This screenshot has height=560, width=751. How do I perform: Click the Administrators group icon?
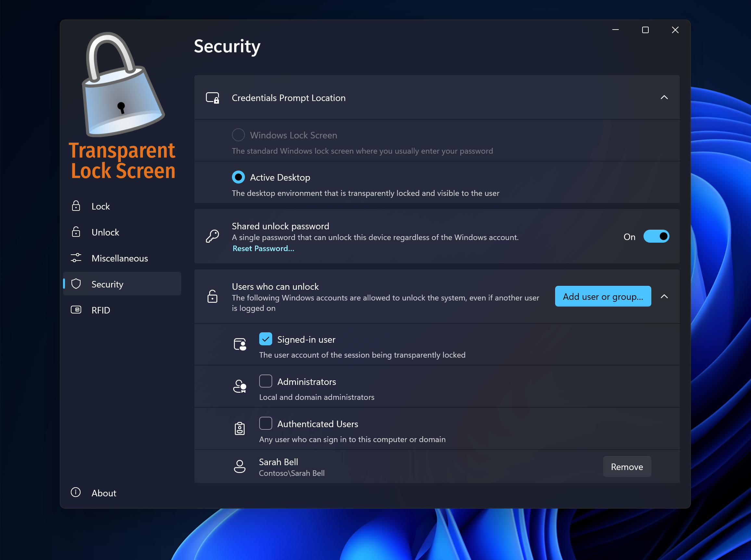click(x=240, y=387)
